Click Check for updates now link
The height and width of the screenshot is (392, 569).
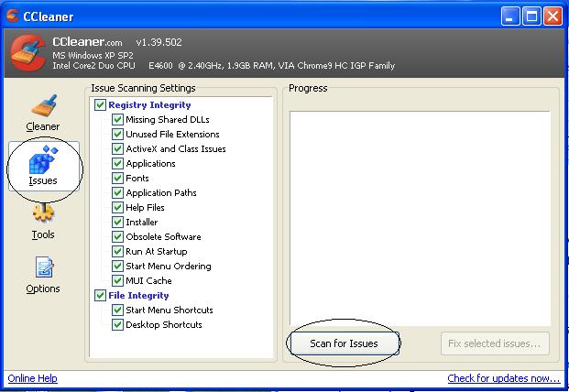pos(503,378)
